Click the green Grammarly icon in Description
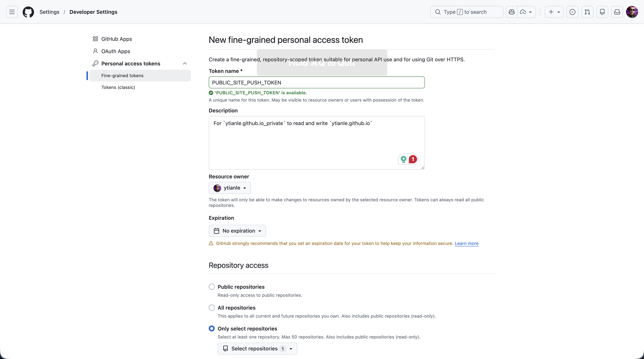The image size is (644, 359). (x=403, y=159)
